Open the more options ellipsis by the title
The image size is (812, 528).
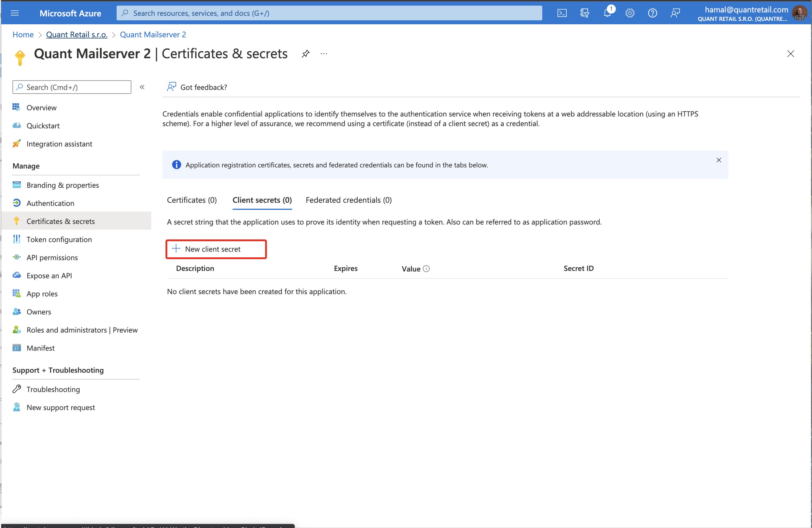click(324, 53)
